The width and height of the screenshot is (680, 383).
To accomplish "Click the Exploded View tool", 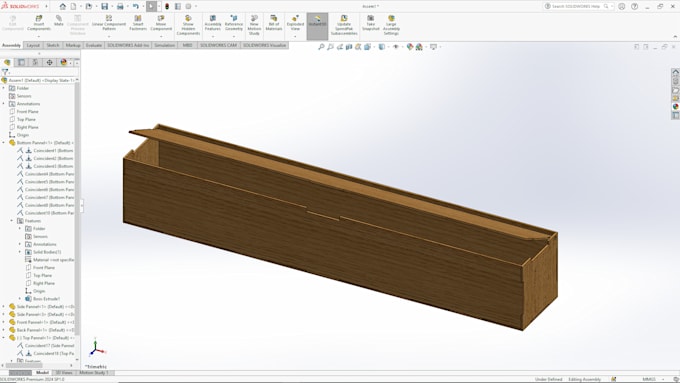I will pos(295,23).
